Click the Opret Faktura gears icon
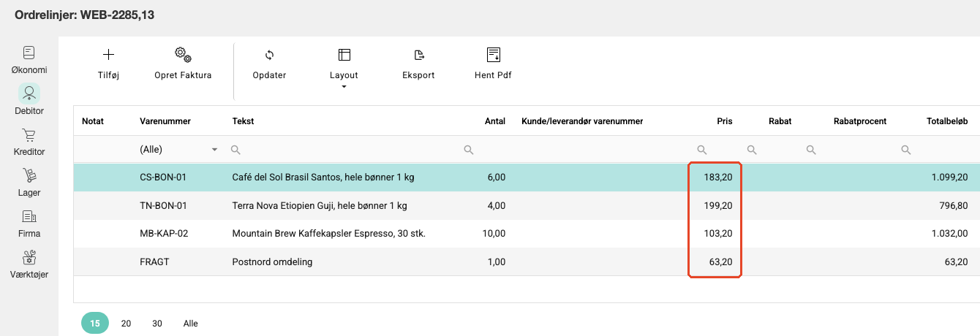The width and height of the screenshot is (980, 336). click(183, 55)
